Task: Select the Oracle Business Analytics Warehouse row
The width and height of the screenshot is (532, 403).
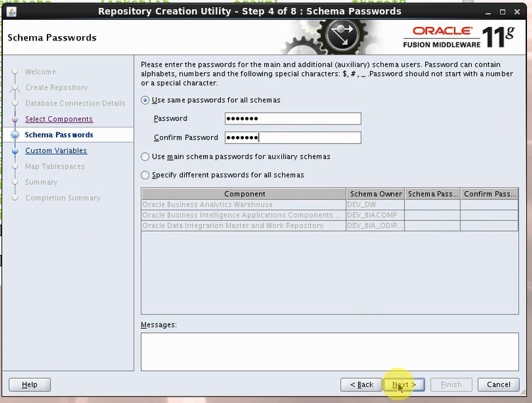Action: click(x=330, y=205)
